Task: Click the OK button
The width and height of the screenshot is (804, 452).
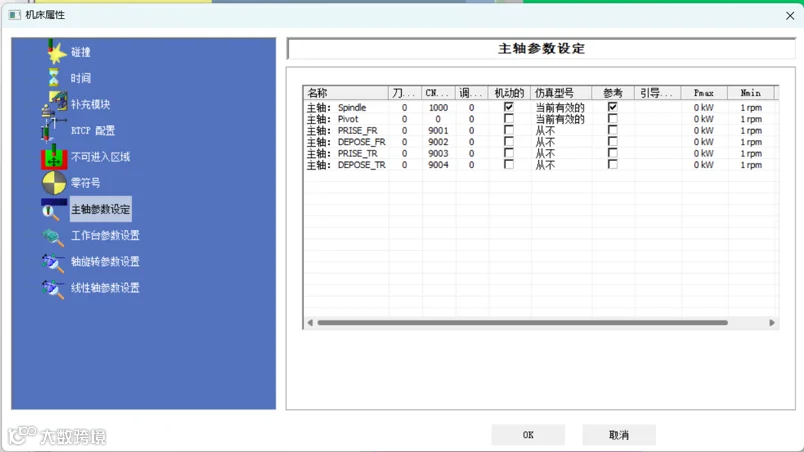Action: (x=528, y=435)
